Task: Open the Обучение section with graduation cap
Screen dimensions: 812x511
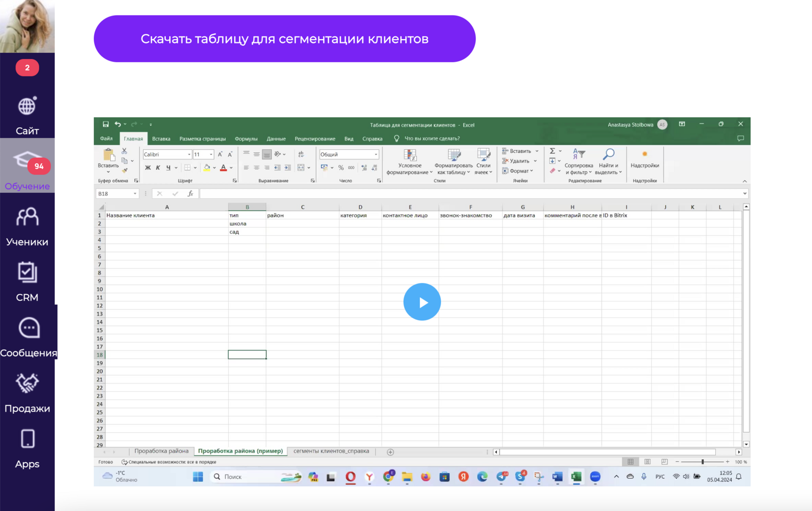Action: click(27, 166)
